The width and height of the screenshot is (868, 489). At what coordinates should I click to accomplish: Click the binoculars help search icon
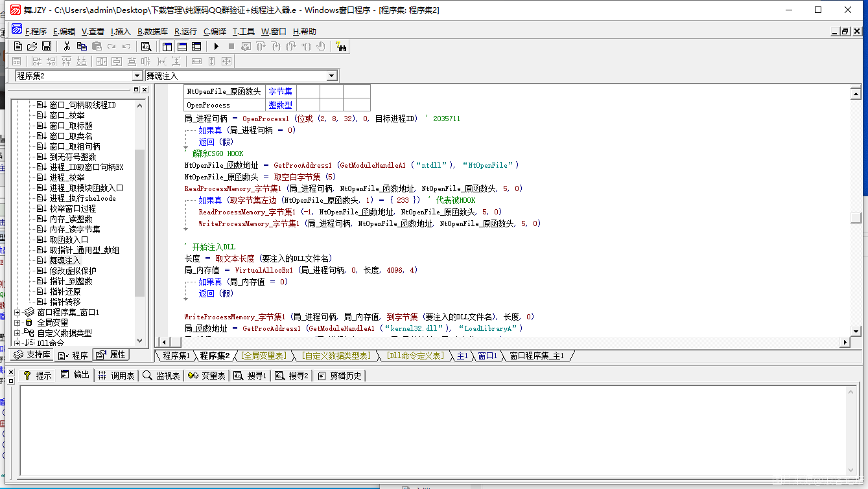(342, 46)
